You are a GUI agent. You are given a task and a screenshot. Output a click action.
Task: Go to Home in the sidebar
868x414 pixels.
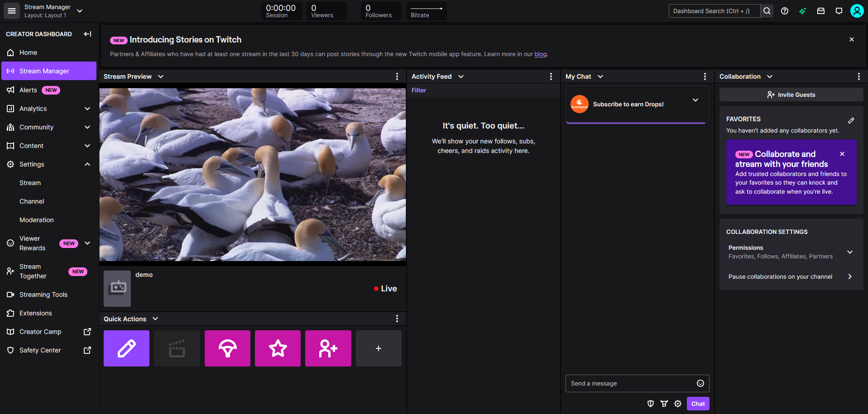pos(49,52)
